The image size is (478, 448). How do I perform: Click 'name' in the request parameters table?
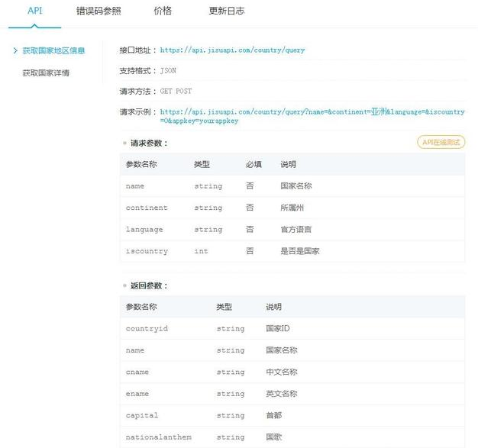coord(134,186)
